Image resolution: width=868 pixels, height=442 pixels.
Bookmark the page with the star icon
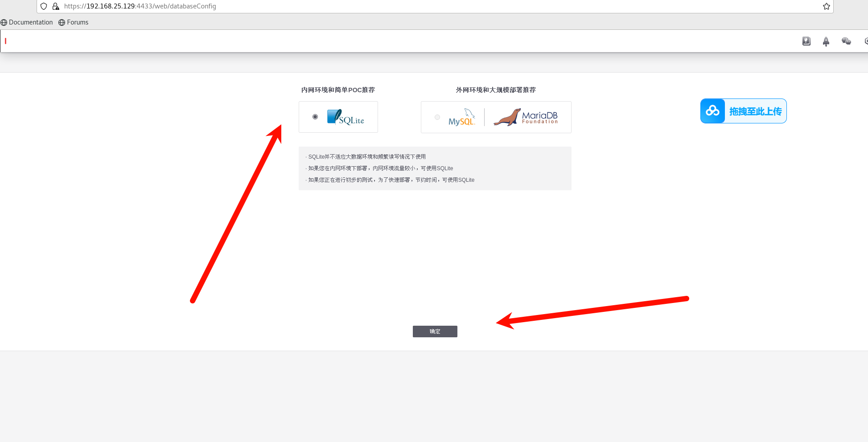[826, 6]
